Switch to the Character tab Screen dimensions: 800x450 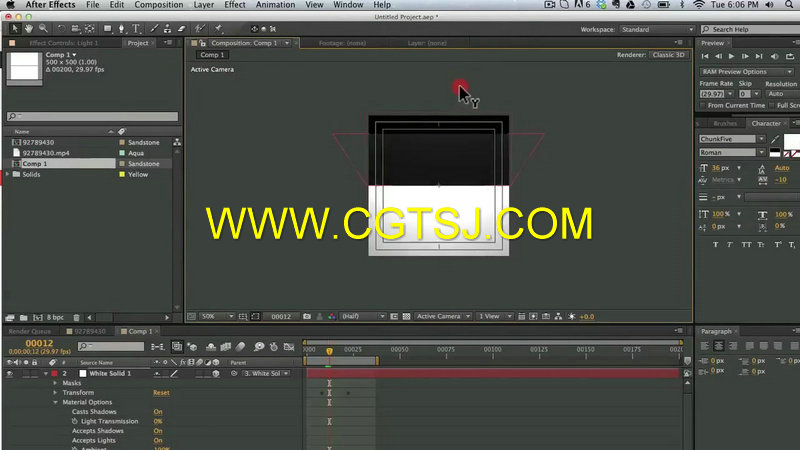click(x=765, y=123)
